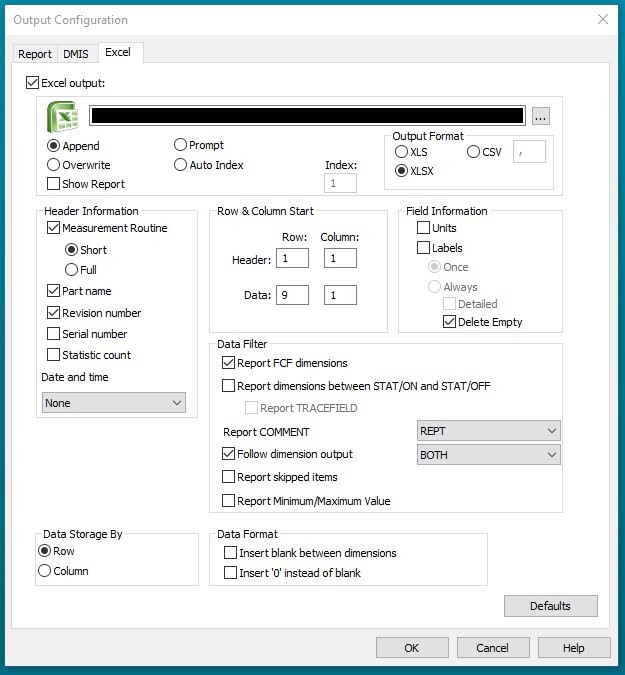Viewport: 625px width, 675px height.
Task: Uncheck Report FCF dimensions
Action: [x=228, y=363]
